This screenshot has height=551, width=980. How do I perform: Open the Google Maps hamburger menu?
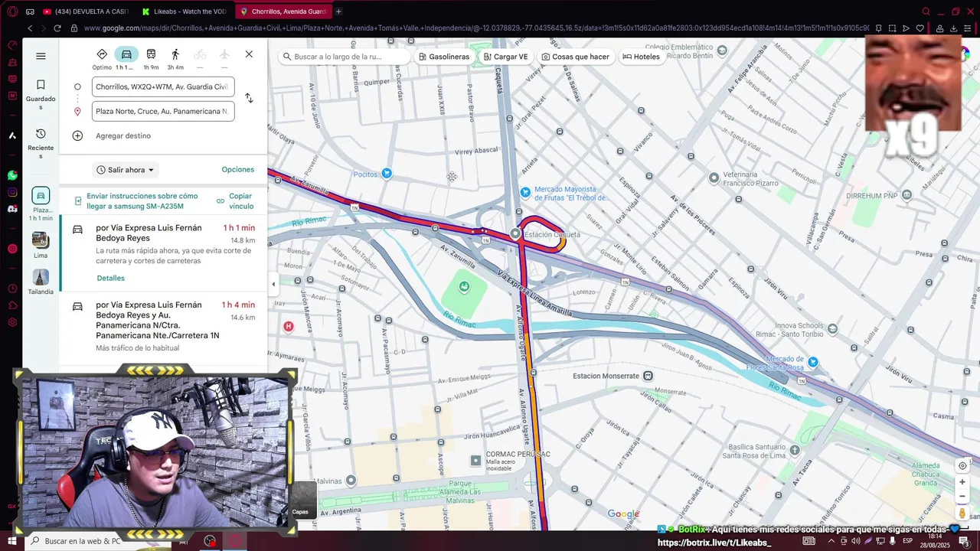pyautogui.click(x=41, y=56)
